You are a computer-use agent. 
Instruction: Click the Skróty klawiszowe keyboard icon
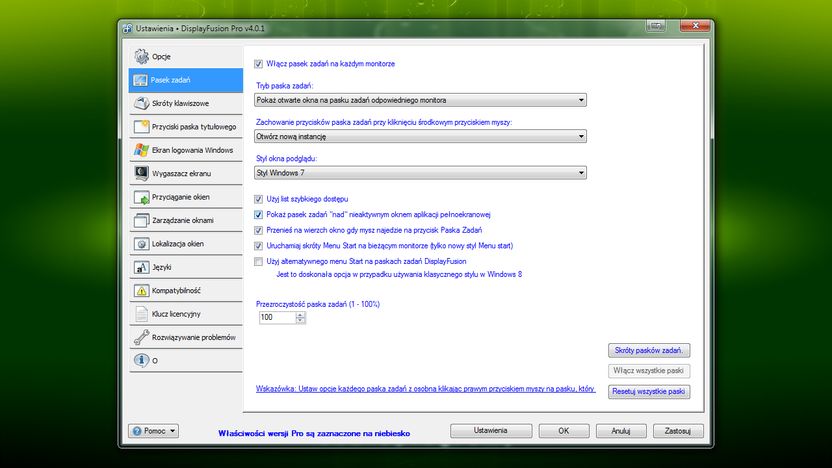(141, 103)
